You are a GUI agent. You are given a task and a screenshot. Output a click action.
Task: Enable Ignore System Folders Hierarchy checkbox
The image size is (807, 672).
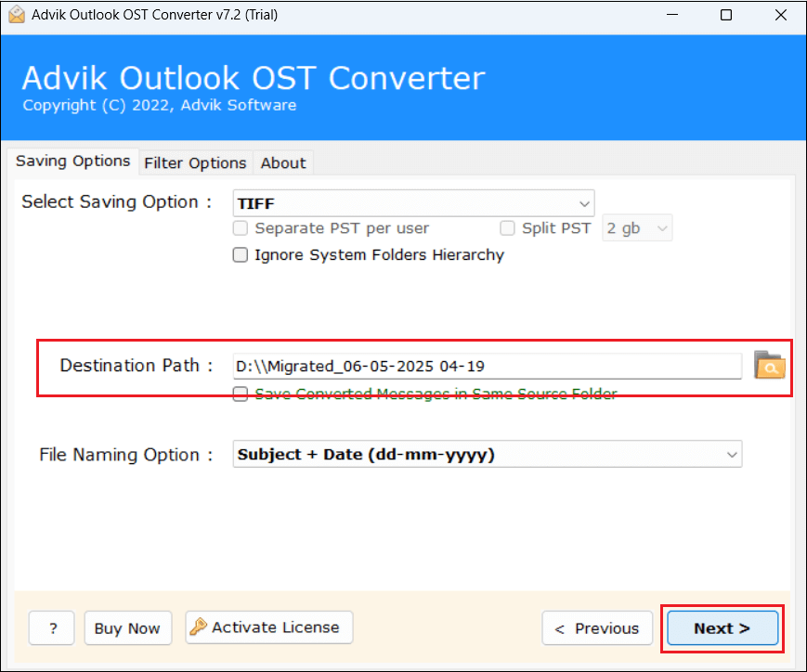point(241,254)
